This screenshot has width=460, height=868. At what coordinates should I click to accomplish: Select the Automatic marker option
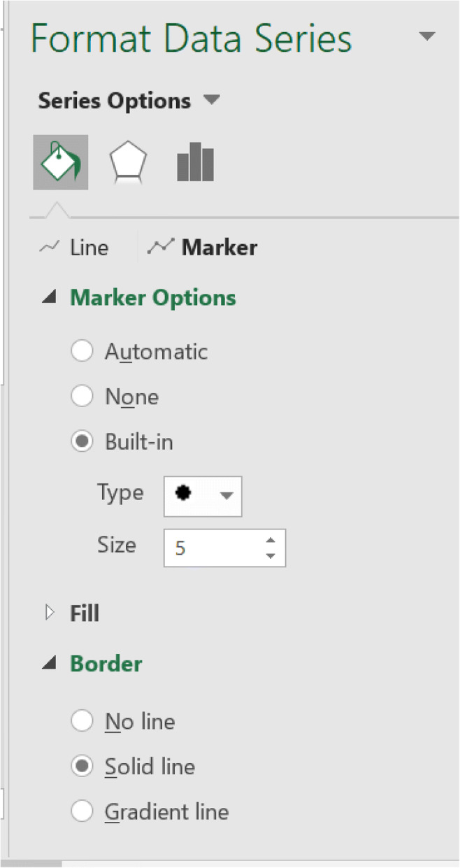tap(82, 351)
